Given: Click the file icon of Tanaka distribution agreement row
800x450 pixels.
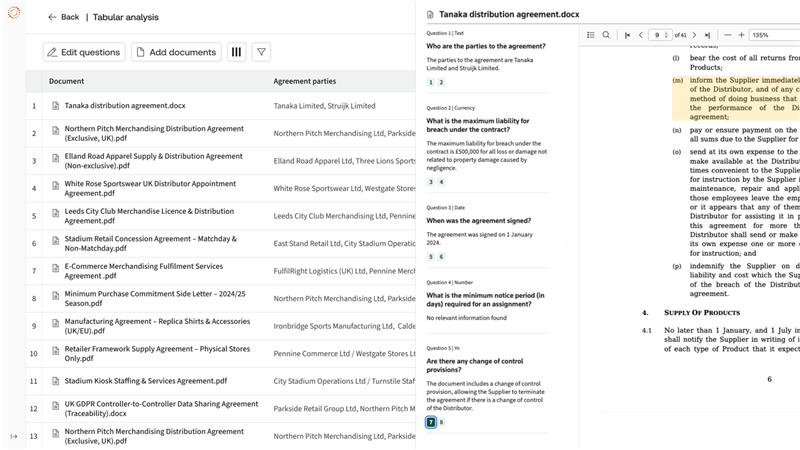Looking at the screenshot, I should 56,106.
